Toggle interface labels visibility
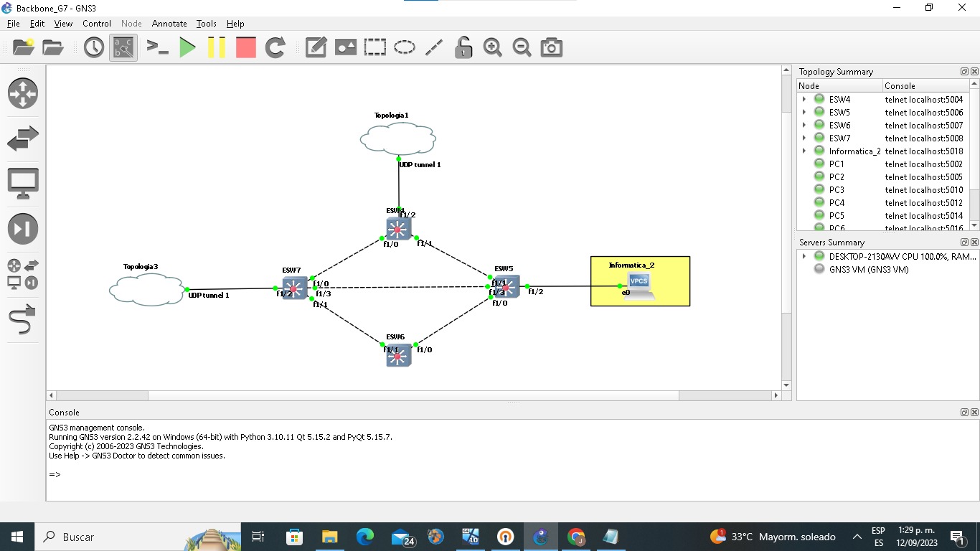This screenshot has width=980, height=551. [x=123, y=47]
